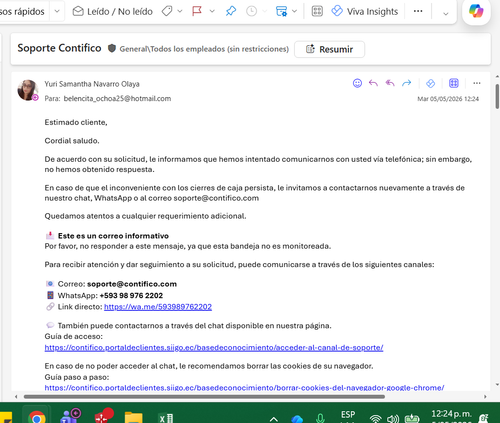500x423 pixels.
Task: Reply using the single left arrow icon
Action: [x=373, y=83]
